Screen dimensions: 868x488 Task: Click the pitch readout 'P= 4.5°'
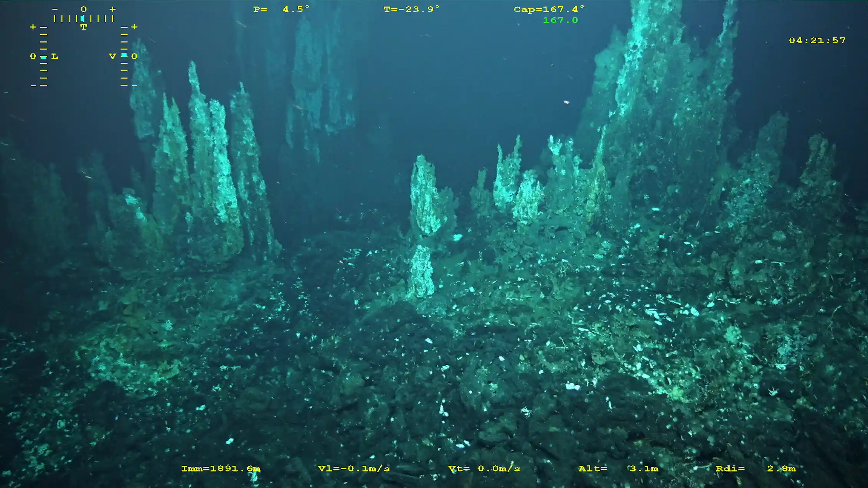coord(281,9)
